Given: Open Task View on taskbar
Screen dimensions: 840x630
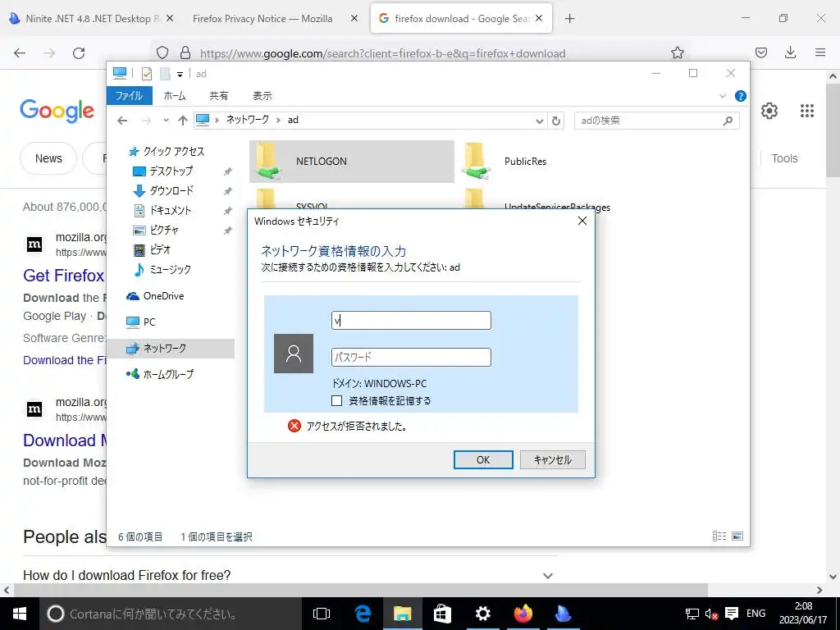Looking at the screenshot, I should (x=322, y=614).
